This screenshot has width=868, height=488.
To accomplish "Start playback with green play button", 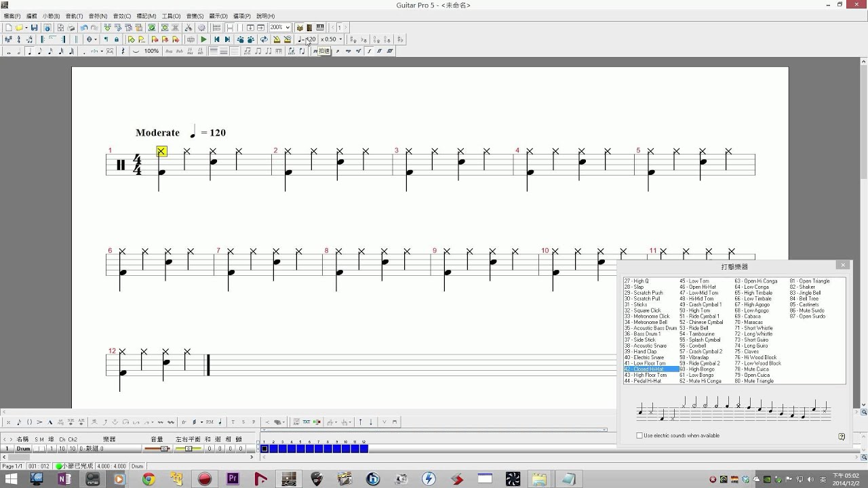I will point(203,39).
